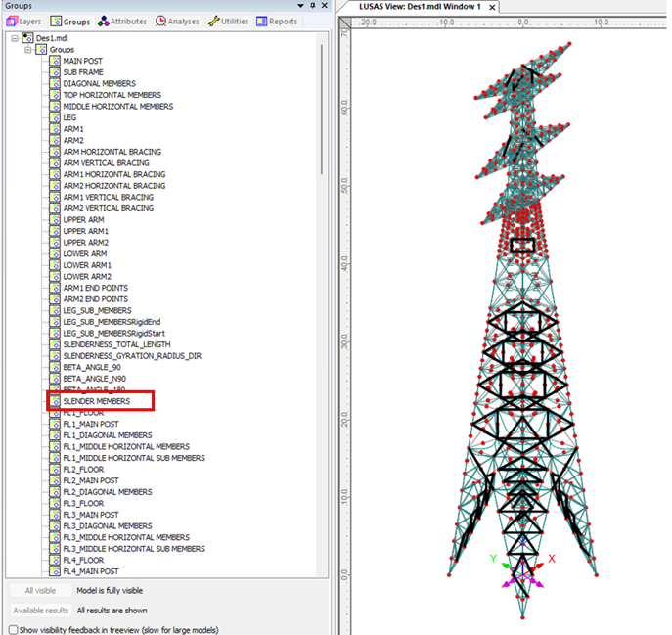The image size is (672, 635).
Task: Switch to the Layers tab
Action: click(x=25, y=21)
